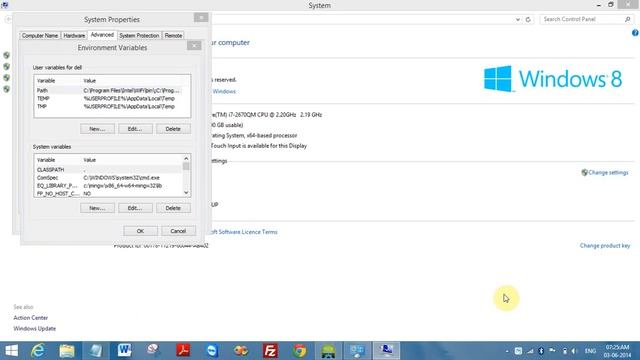This screenshot has width=640, height=360.
Task: Switch to the Remote tab
Action: coord(173,36)
